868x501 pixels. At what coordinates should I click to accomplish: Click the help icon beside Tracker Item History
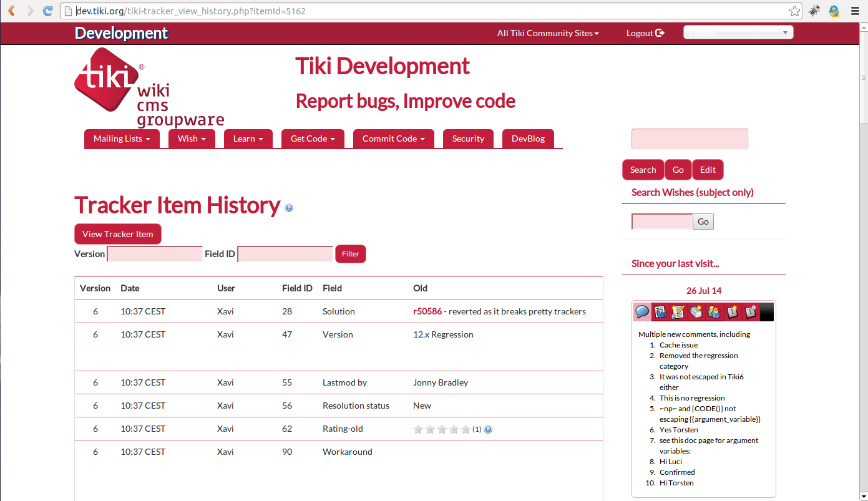click(x=289, y=208)
